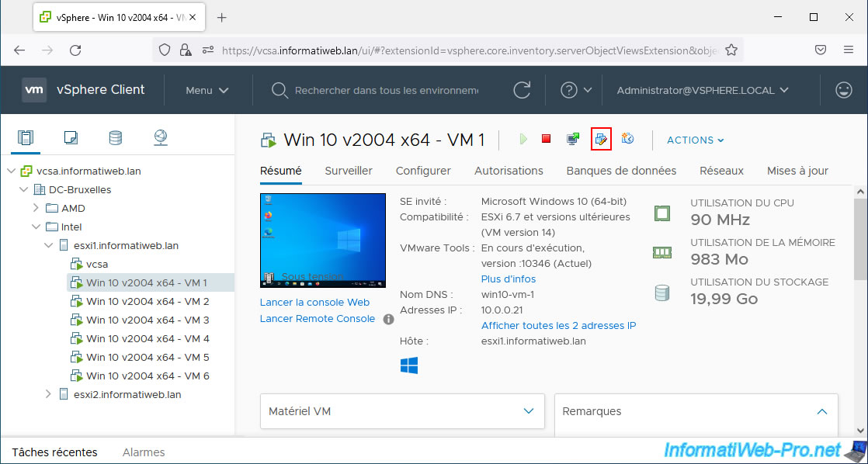Open the Help question mark menu
Screen dimensions: 868x464
(576, 90)
